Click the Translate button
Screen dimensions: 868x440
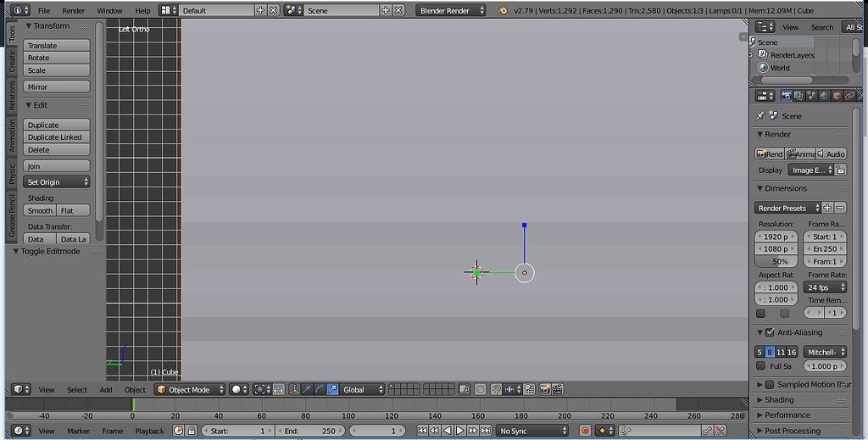[x=57, y=46]
